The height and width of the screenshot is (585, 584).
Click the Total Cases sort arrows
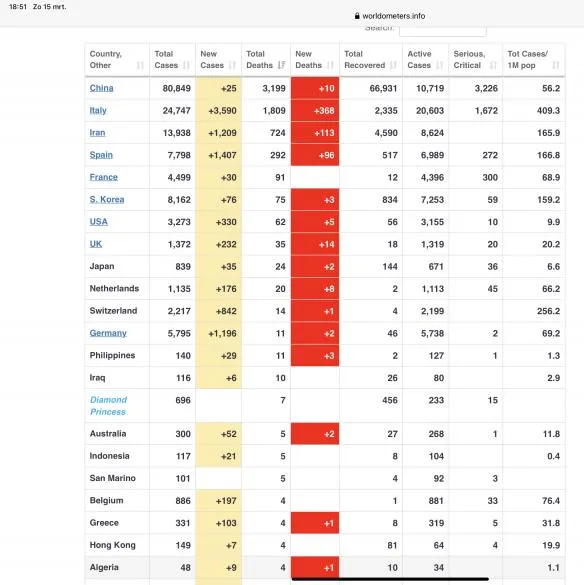pos(186,65)
